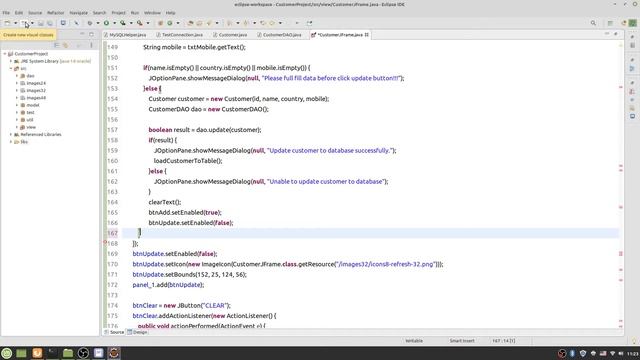Minimize the editor area
The image size is (640, 360).
607,34
